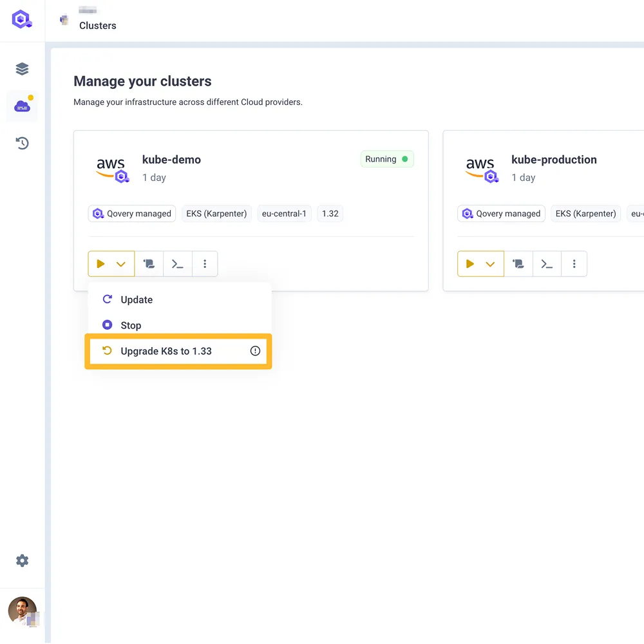Click kube-demo EKS (Karpenter) tag
Image resolution: width=644 pixels, height=644 pixels.
coord(216,214)
